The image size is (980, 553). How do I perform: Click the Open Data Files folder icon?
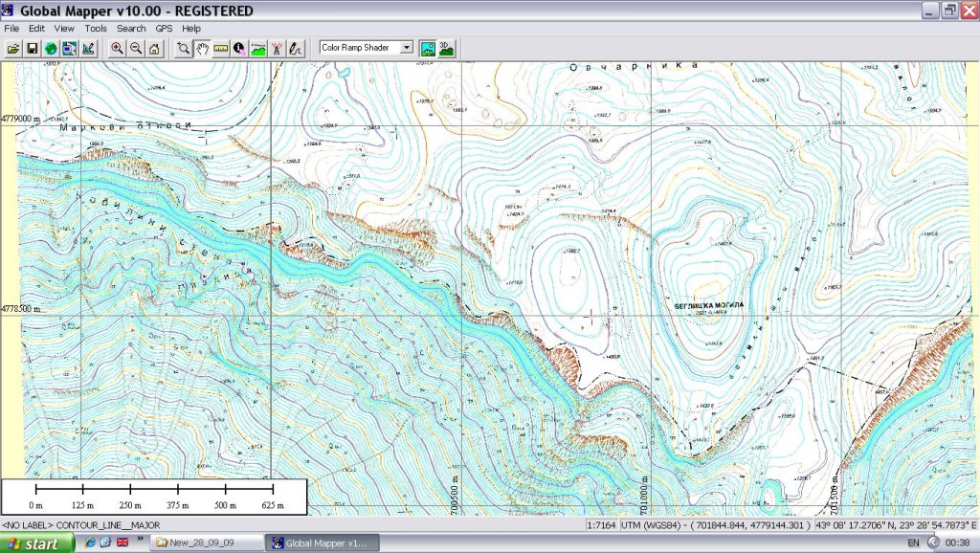click(x=13, y=47)
